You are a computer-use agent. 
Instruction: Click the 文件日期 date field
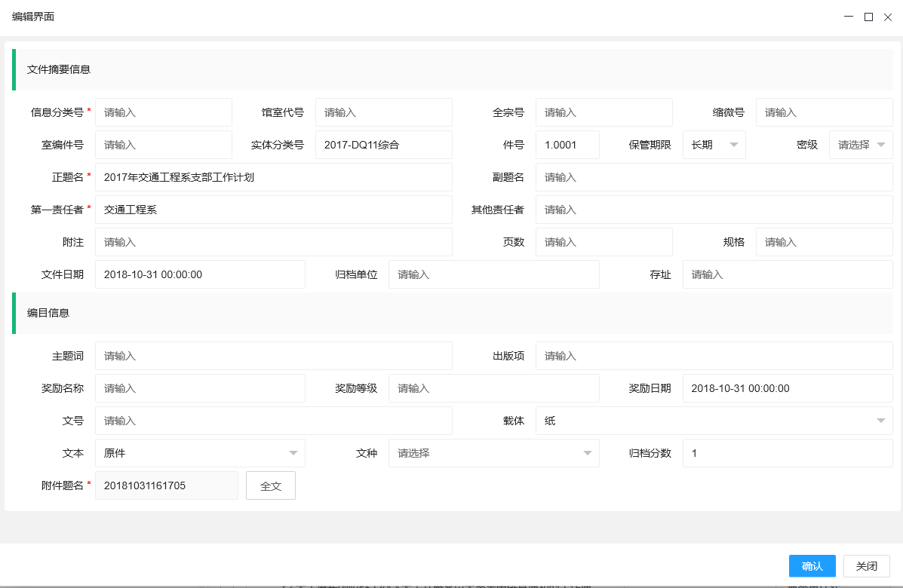(x=199, y=274)
